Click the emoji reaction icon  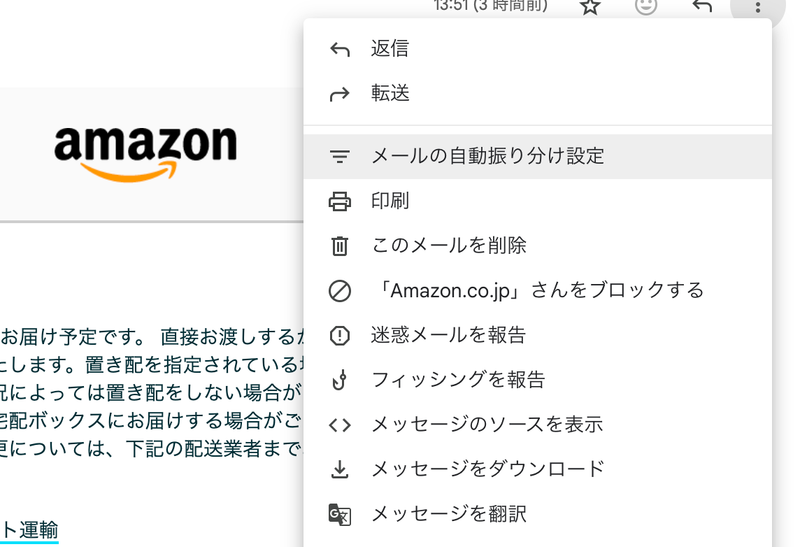coord(647,7)
